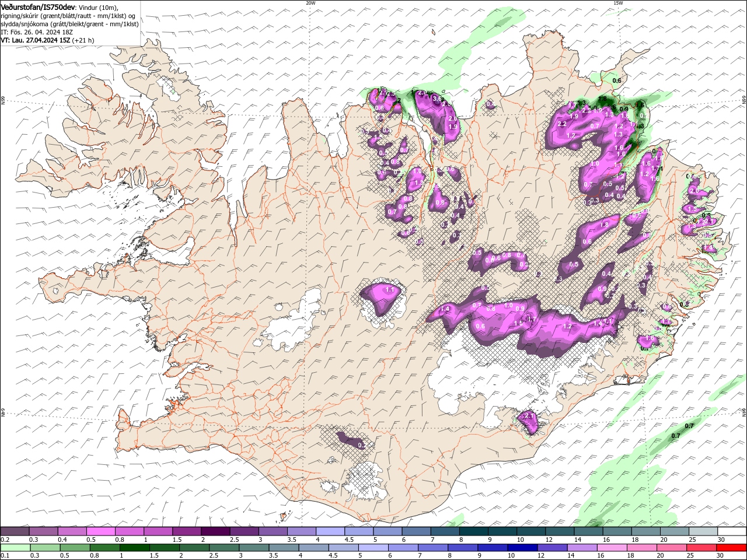The height and width of the screenshot is (560, 747).
Task: Select upper legend swatch between 4 and 4.5
Action: (x=330, y=531)
